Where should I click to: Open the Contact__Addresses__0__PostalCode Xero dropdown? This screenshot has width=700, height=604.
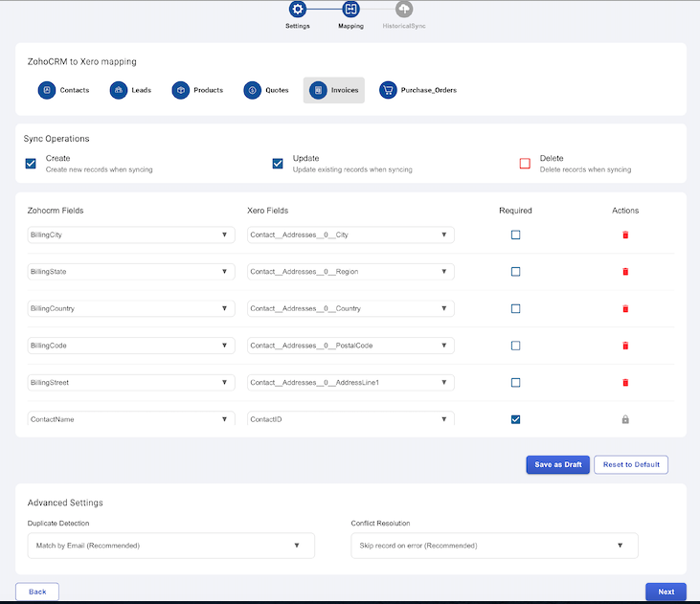tap(350, 346)
